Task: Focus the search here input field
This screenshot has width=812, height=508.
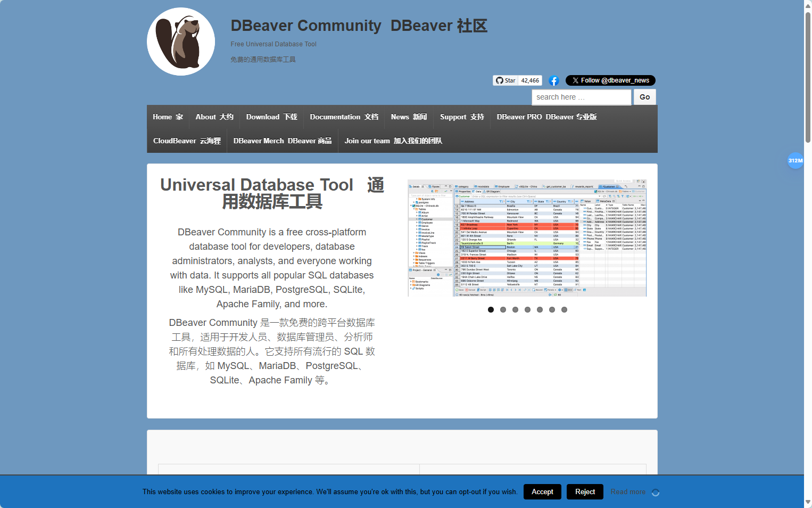Action: [x=582, y=97]
